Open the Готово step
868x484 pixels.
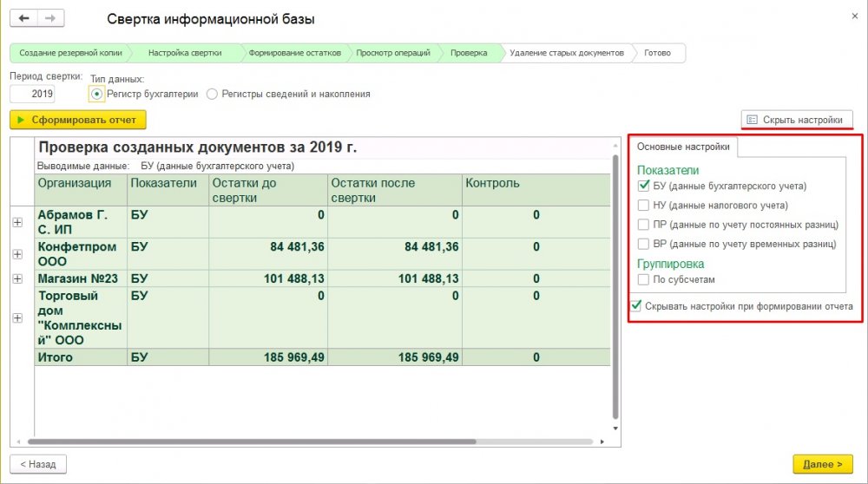click(658, 53)
